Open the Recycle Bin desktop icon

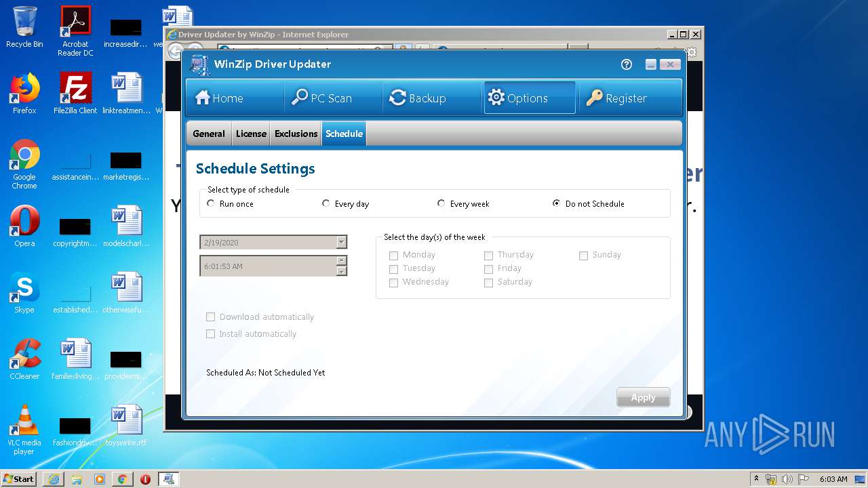[x=24, y=27]
